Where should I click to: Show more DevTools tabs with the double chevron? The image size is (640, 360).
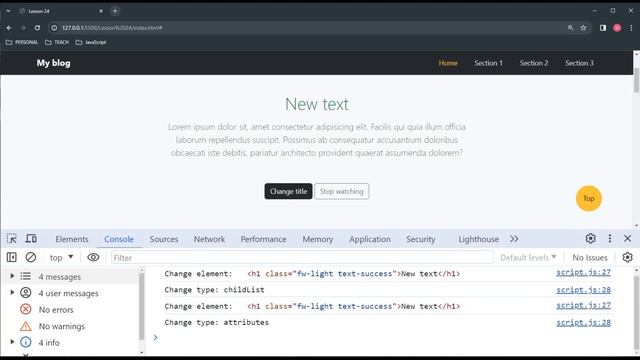[514, 239]
